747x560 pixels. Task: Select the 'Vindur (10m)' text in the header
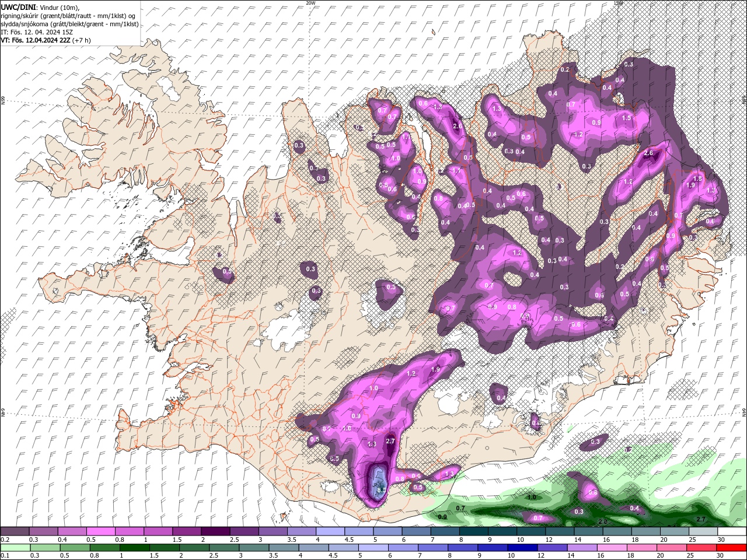coord(60,7)
